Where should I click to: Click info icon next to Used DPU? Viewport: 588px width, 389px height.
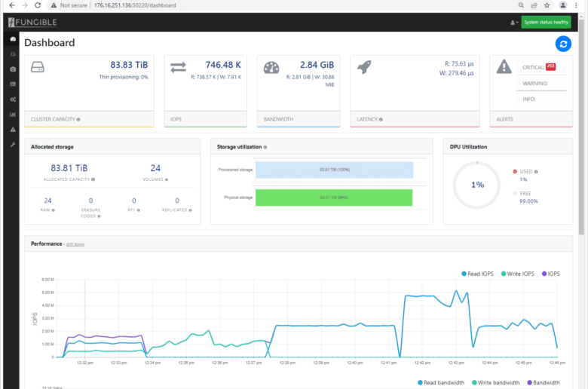[536, 171]
